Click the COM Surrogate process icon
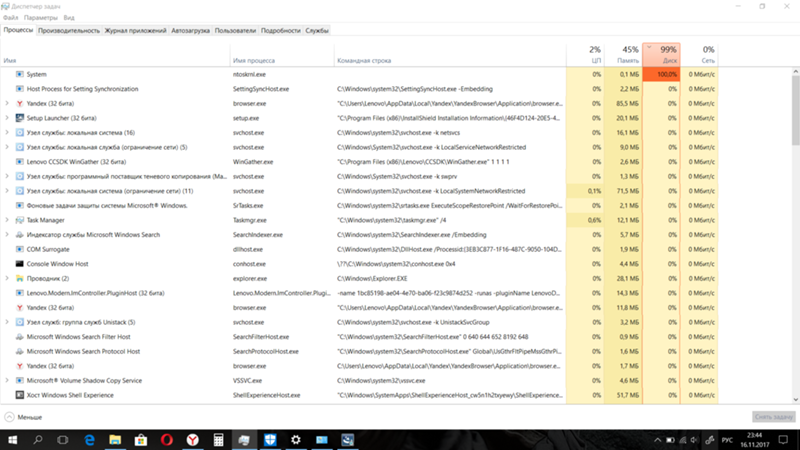 click(x=19, y=249)
